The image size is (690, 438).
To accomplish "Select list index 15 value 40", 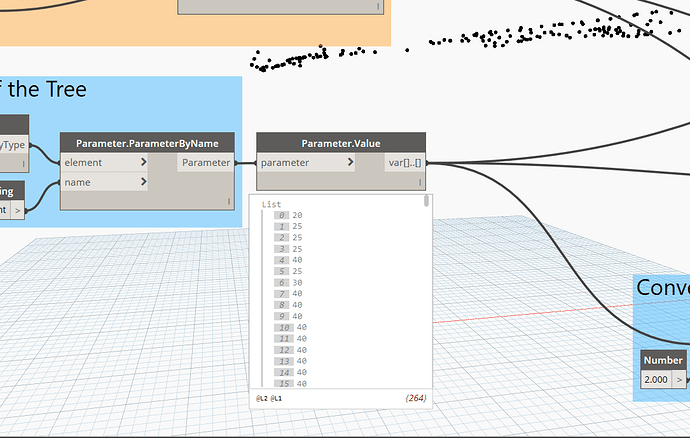I will coord(290,383).
